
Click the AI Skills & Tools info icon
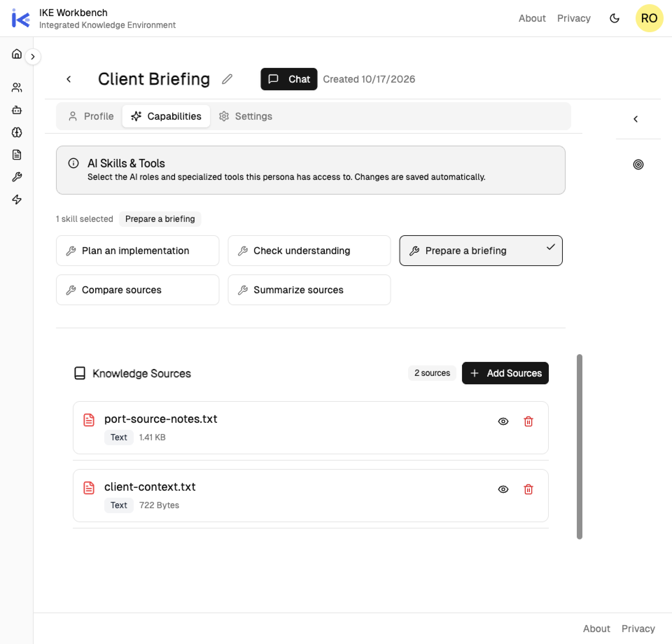73,163
